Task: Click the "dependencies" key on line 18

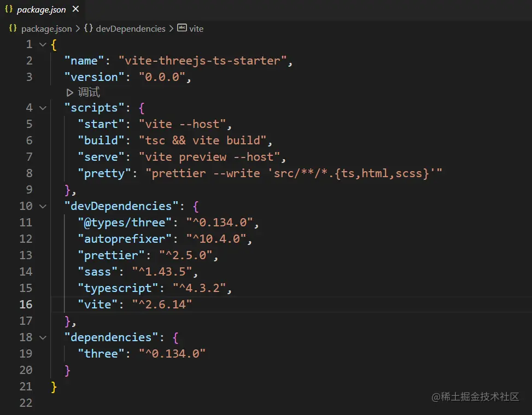Action: pyautogui.click(x=112, y=338)
